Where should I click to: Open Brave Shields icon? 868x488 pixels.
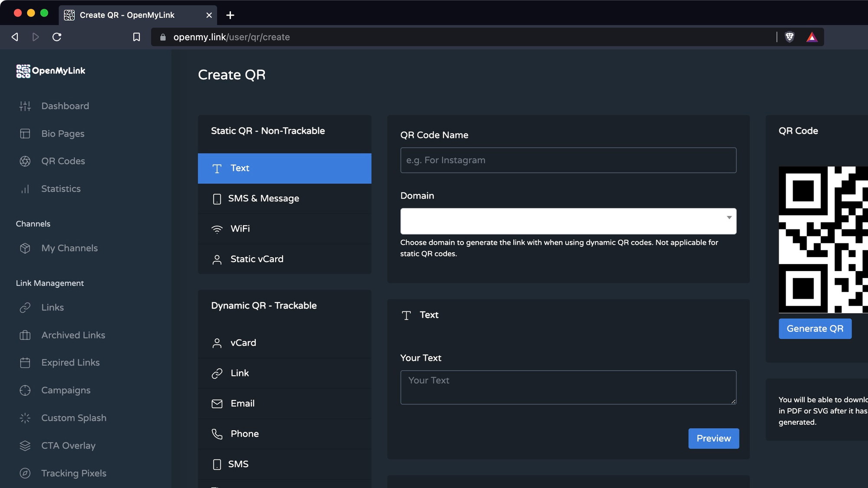(x=789, y=37)
